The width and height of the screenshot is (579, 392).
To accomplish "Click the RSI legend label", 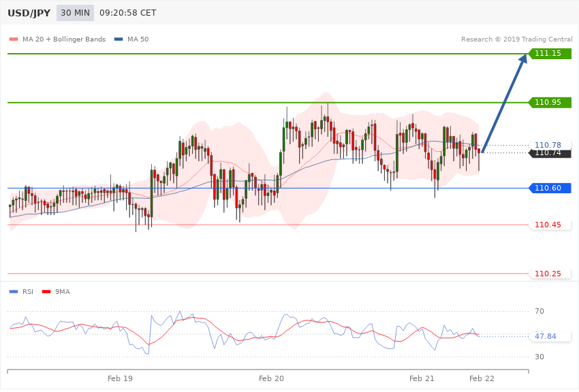I will pyautogui.click(x=28, y=292).
